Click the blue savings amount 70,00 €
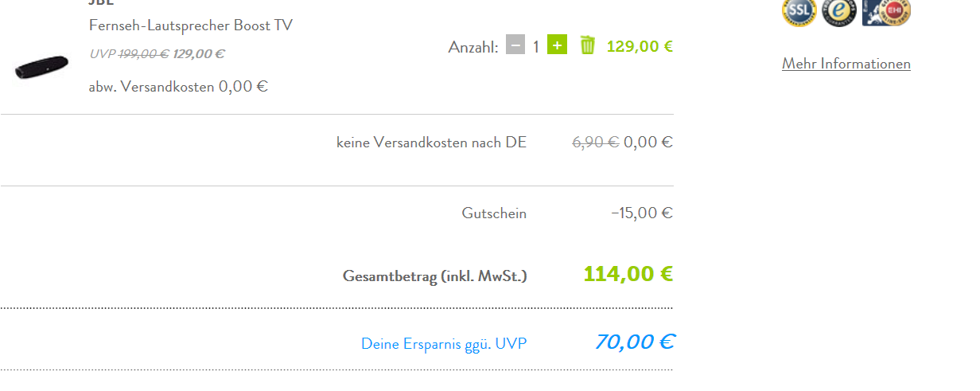The image size is (980, 391). 634,342
